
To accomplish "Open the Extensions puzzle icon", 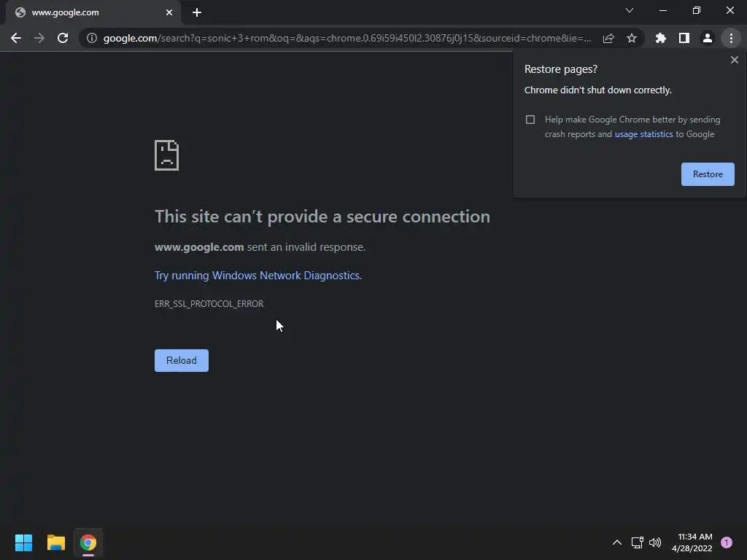I will coord(661,38).
